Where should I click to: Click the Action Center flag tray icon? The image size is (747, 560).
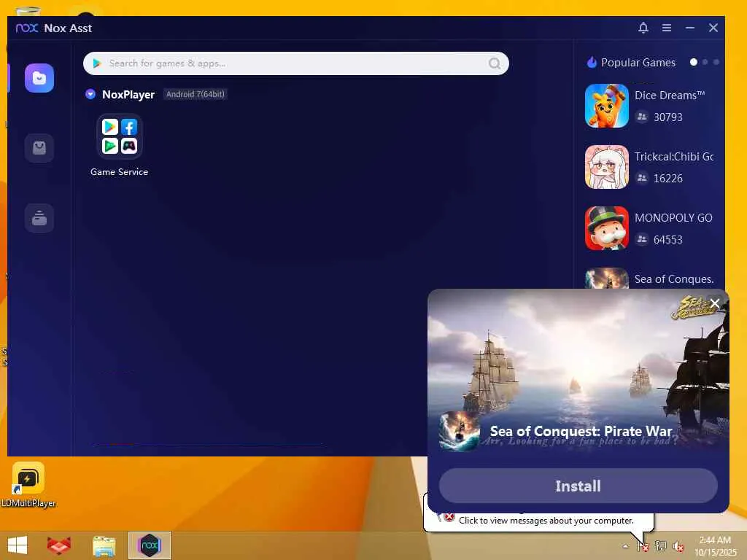pyautogui.click(x=643, y=545)
